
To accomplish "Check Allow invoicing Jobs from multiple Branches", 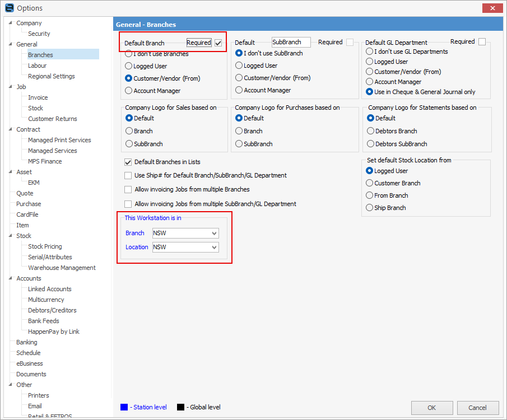I will [128, 189].
